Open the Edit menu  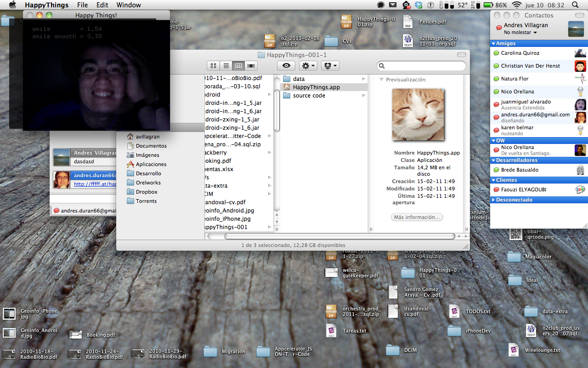[102, 5]
